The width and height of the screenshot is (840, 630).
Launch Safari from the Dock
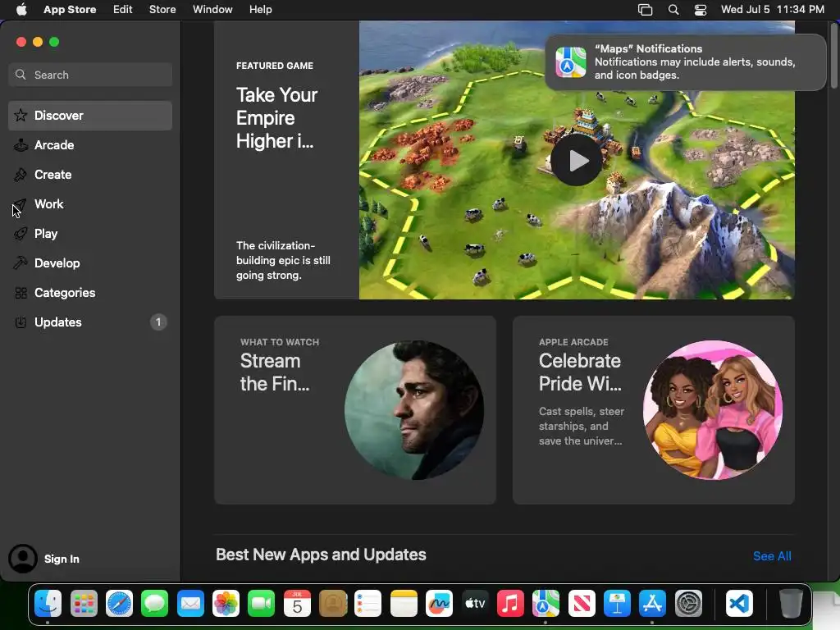click(119, 604)
